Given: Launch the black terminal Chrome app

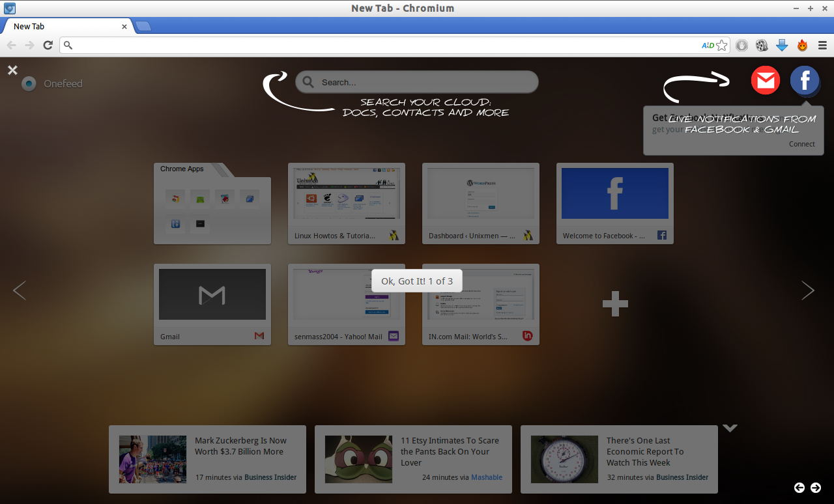Looking at the screenshot, I should click(x=200, y=224).
